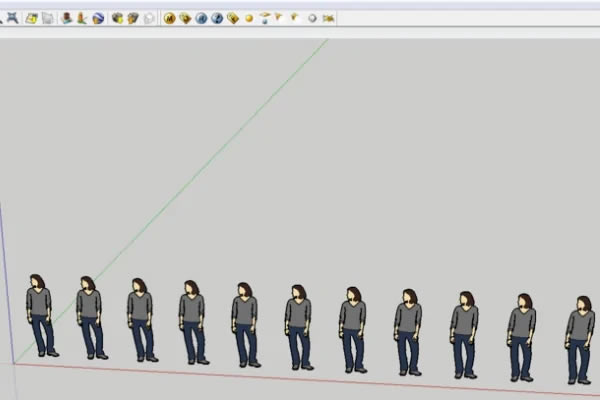Click the axes origin point
This screenshot has height=400, width=600.
13,362
